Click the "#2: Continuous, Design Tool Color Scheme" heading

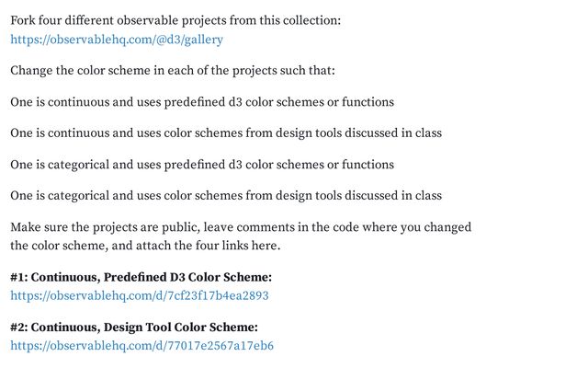134,327
